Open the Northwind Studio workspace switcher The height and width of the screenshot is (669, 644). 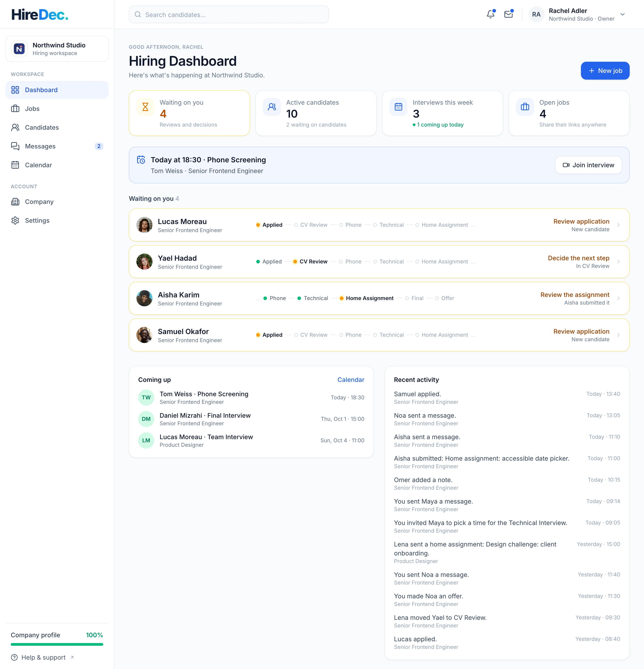[x=57, y=49]
